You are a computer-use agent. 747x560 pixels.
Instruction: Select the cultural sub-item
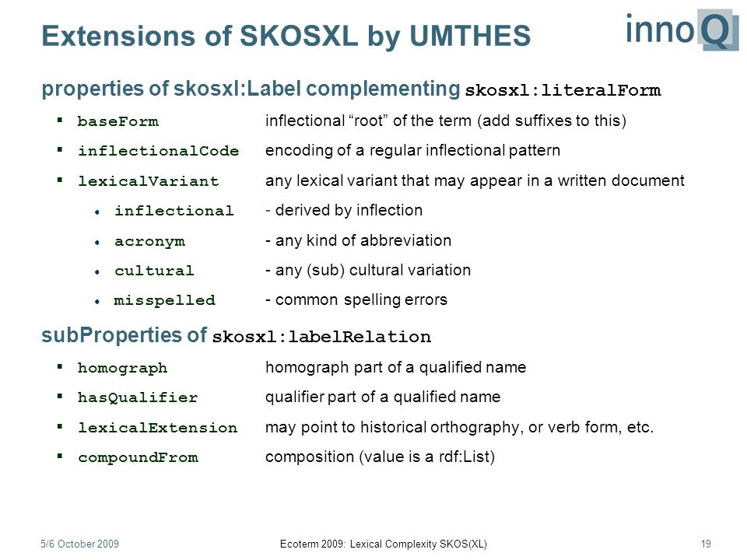[x=154, y=271]
